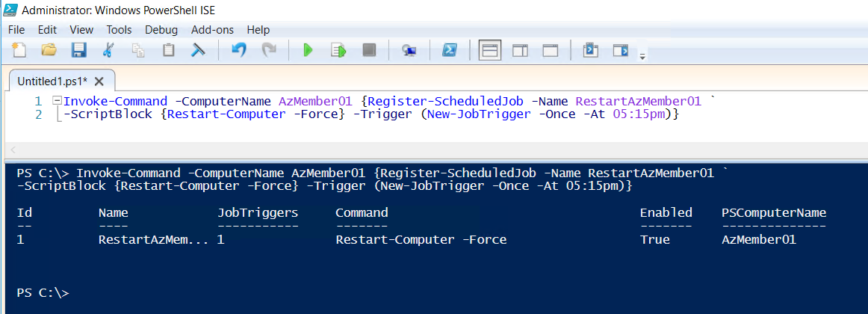This screenshot has height=314, width=868.
Task: Open the Debug menu
Action: tap(161, 30)
